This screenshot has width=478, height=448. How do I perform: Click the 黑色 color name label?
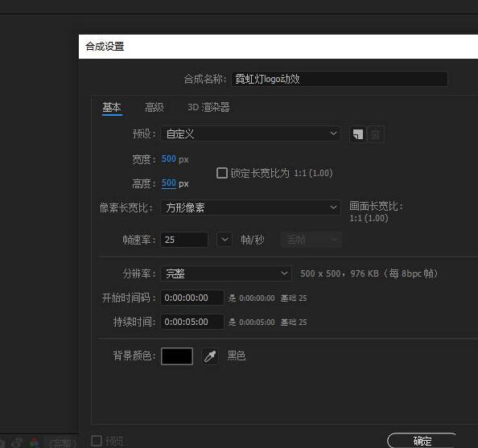(237, 356)
